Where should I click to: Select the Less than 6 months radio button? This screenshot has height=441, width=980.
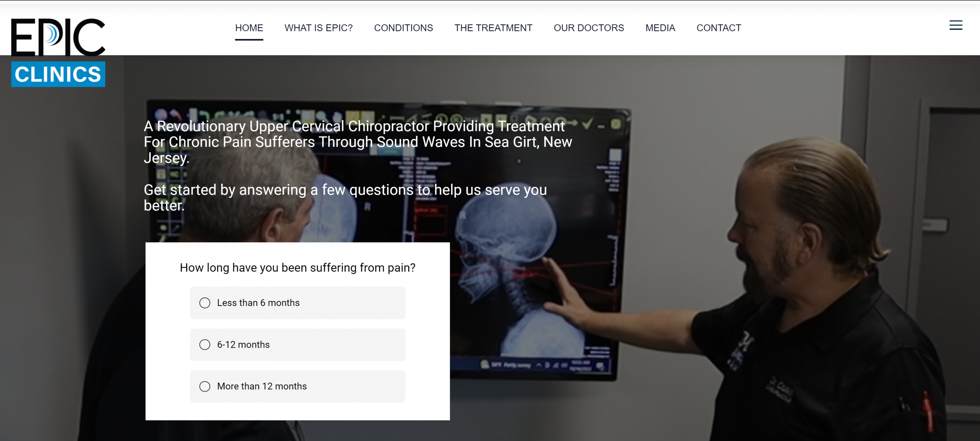tap(205, 303)
